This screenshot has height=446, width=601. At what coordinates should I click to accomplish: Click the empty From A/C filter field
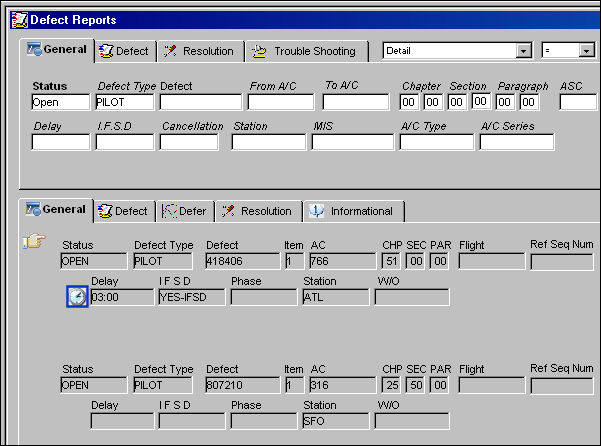tap(281, 102)
